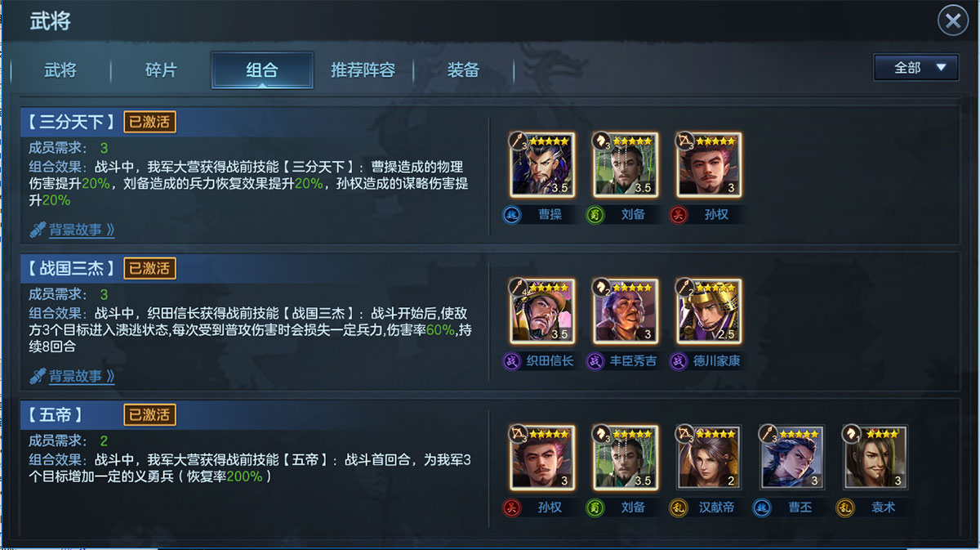The width and height of the screenshot is (980, 550).
Task: Open the 全部 filter dropdown
Action: (915, 68)
